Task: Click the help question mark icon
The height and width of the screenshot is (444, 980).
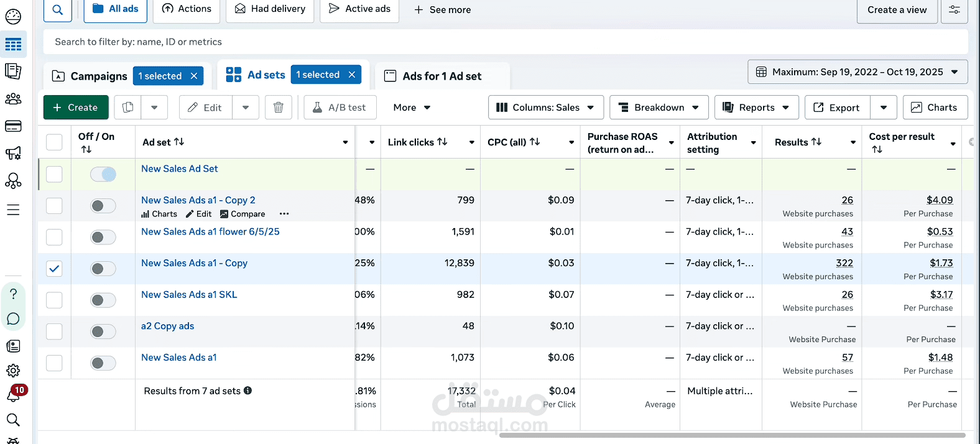Action: [13, 294]
